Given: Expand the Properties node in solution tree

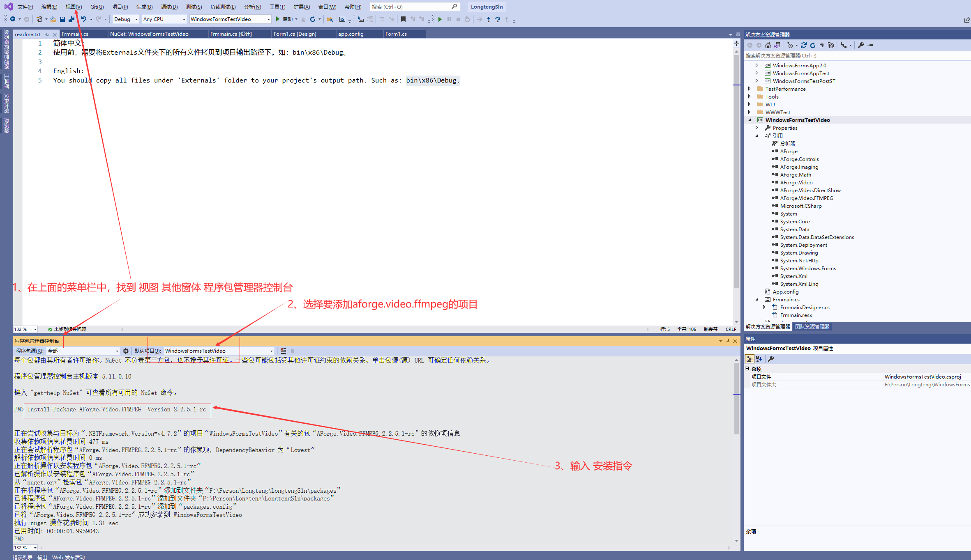Looking at the screenshot, I should click(757, 128).
